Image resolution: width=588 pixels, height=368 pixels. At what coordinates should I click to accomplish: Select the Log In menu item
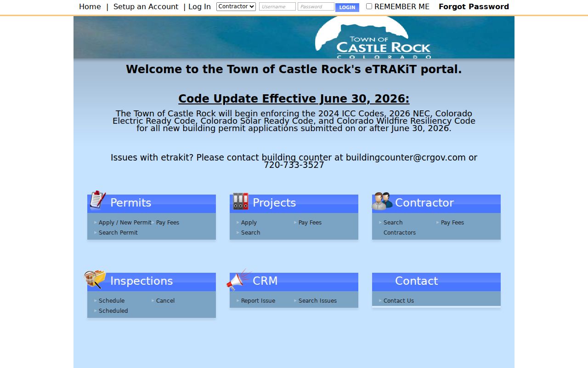coord(199,6)
